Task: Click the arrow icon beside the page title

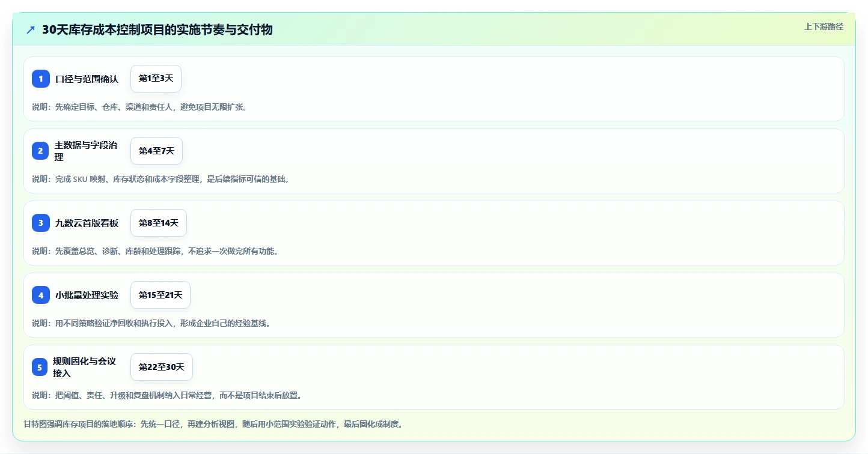Action: 31,30
